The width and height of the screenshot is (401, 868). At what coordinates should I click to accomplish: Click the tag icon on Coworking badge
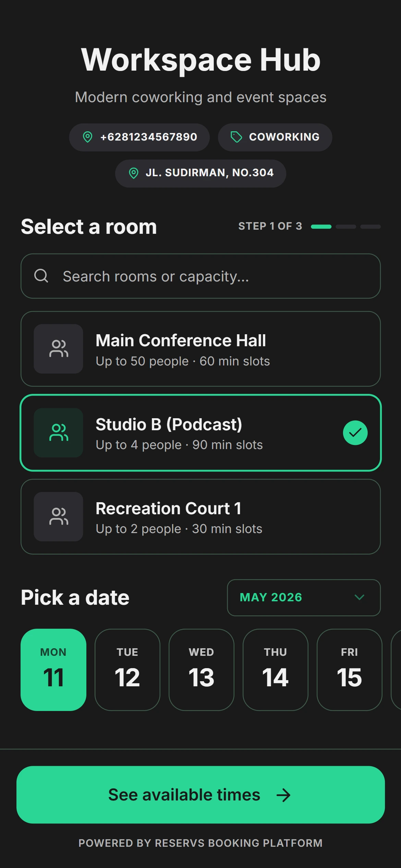(236, 137)
